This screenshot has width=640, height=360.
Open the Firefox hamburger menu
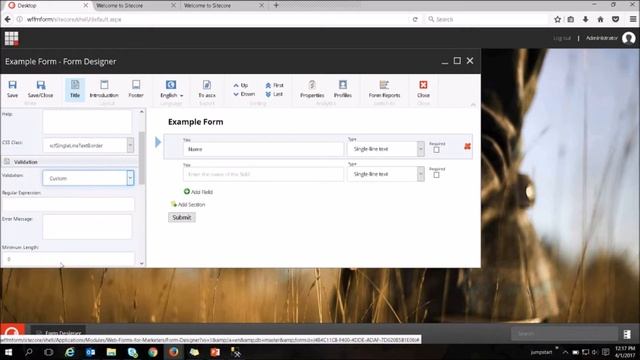coord(633,19)
